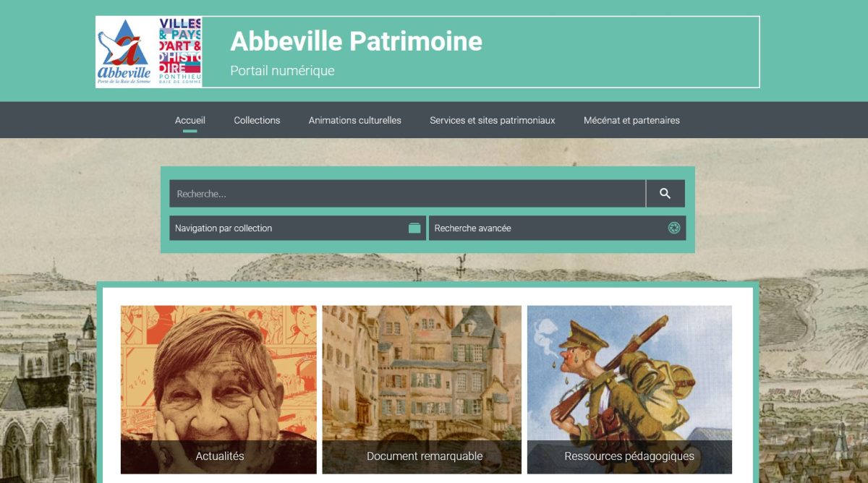Click the Portail numérique subtitle

click(x=282, y=71)
